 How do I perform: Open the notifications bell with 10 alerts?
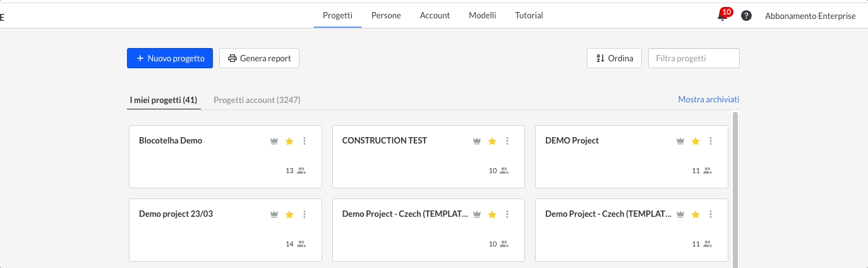(x=722, y=16)
